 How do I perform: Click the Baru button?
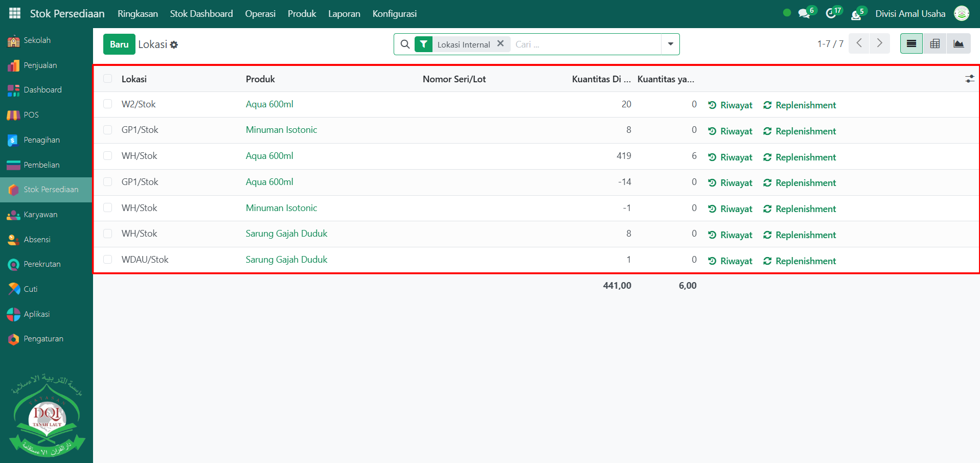(x=119, y=44)
